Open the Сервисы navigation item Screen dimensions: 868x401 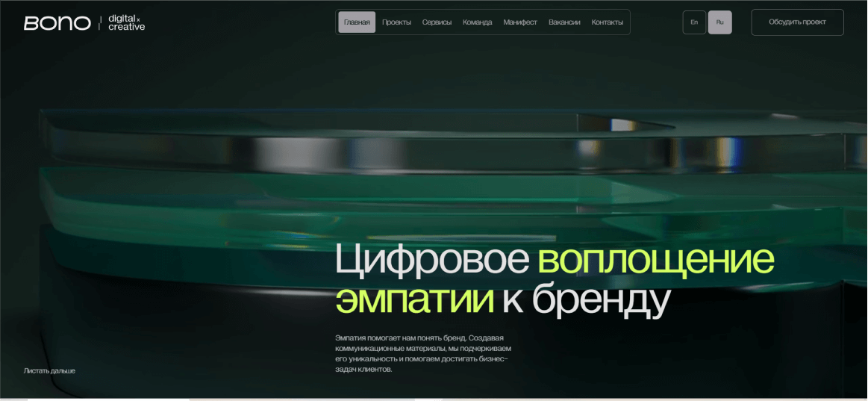pos(437,22)
